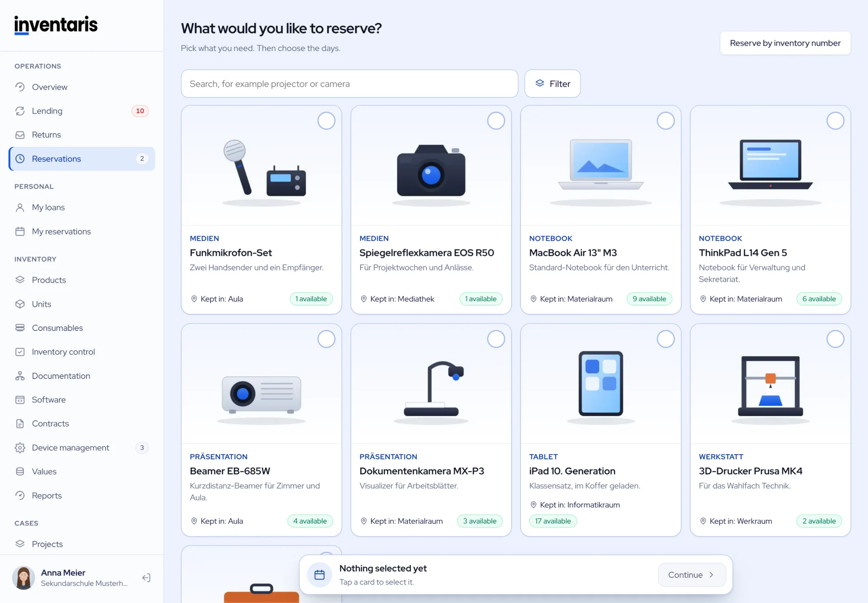The image size is (868, 603).
Task: Click the Inventory control checkbox icon
Action: (x=20, y=351)
